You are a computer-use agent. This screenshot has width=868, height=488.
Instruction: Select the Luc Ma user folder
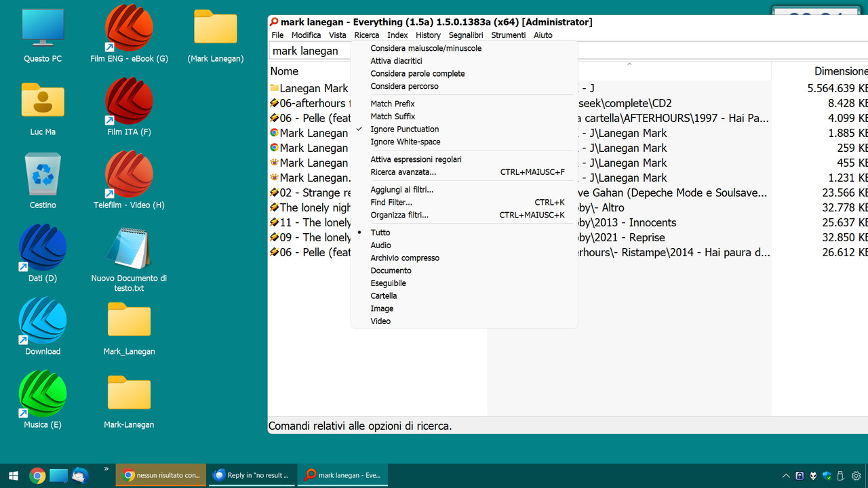(x=43, y=108)
